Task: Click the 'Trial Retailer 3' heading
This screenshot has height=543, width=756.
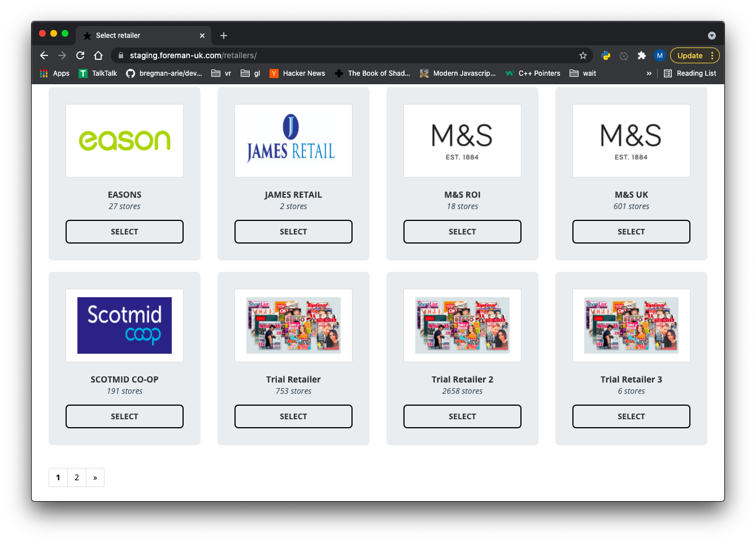Action: coord(631,380)
